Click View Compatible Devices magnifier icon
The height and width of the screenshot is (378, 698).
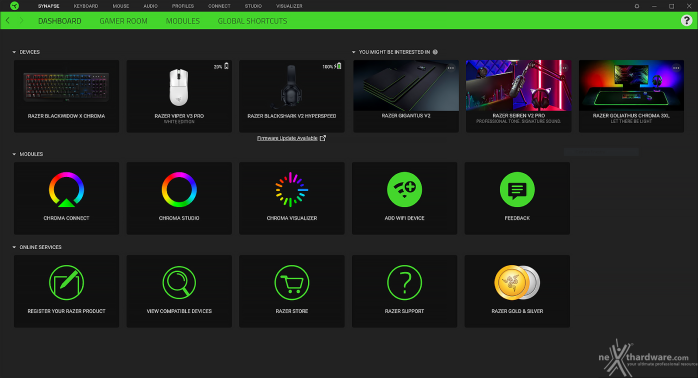pyautogui.click(x=179, y=282)
